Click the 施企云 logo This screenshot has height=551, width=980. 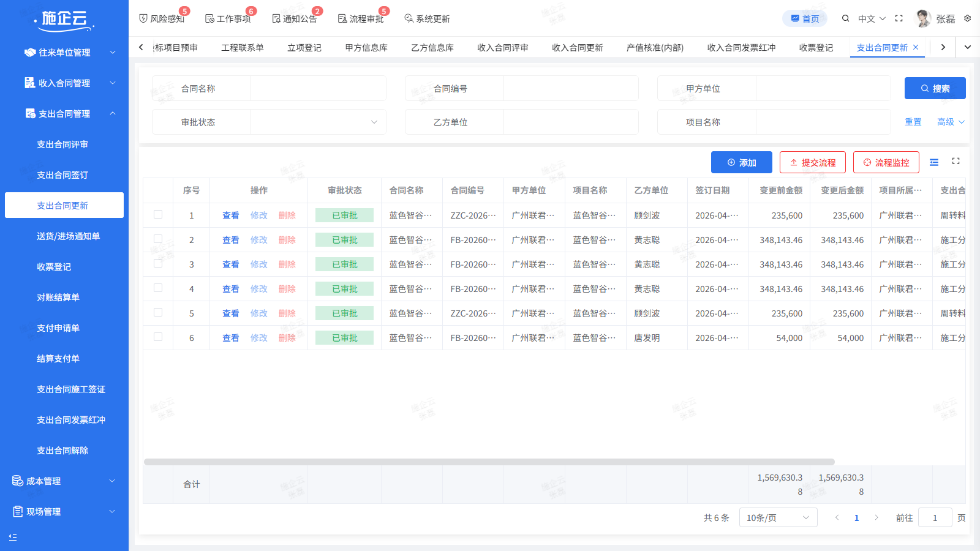coord(64,20)
